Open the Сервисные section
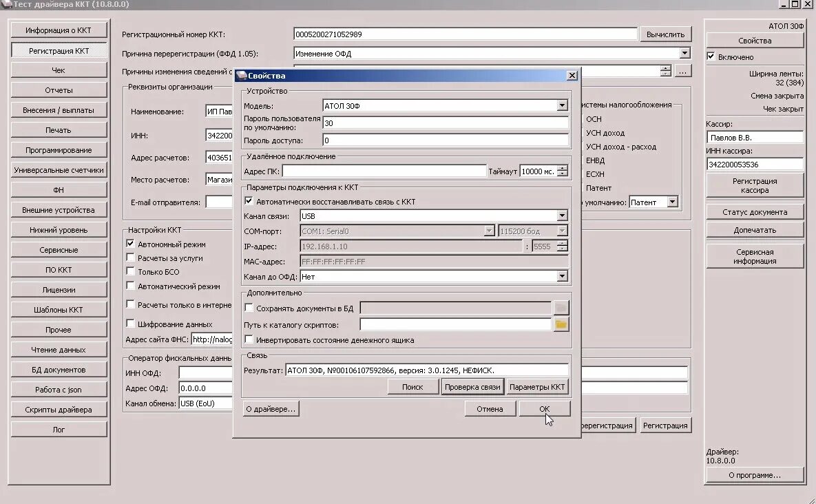 59,250
